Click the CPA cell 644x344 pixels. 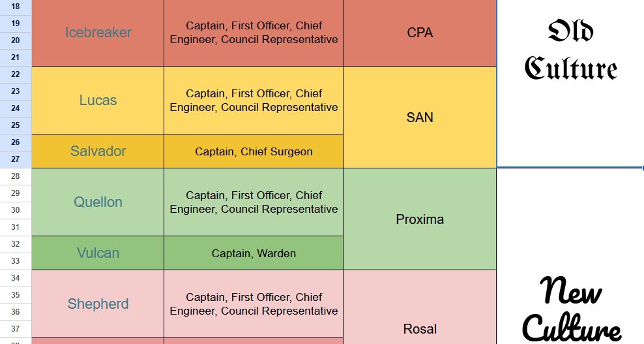[x=420, y=33]
